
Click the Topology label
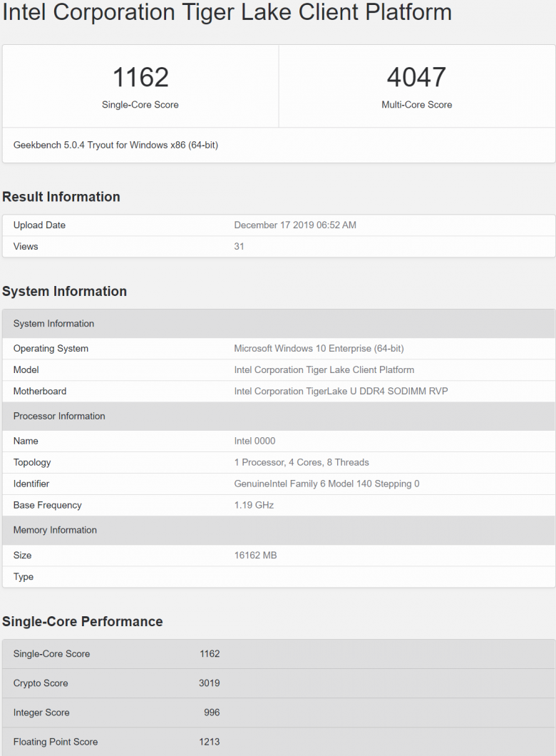point(32,462)
